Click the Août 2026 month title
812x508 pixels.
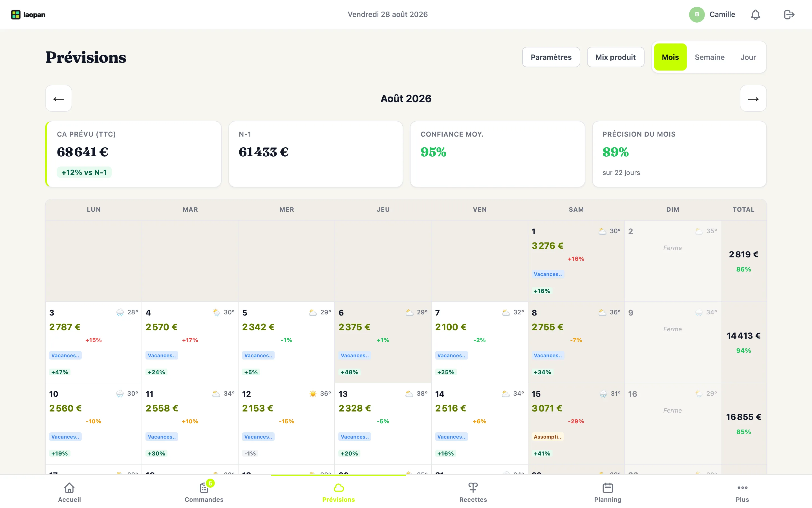[x=406, y=98]
